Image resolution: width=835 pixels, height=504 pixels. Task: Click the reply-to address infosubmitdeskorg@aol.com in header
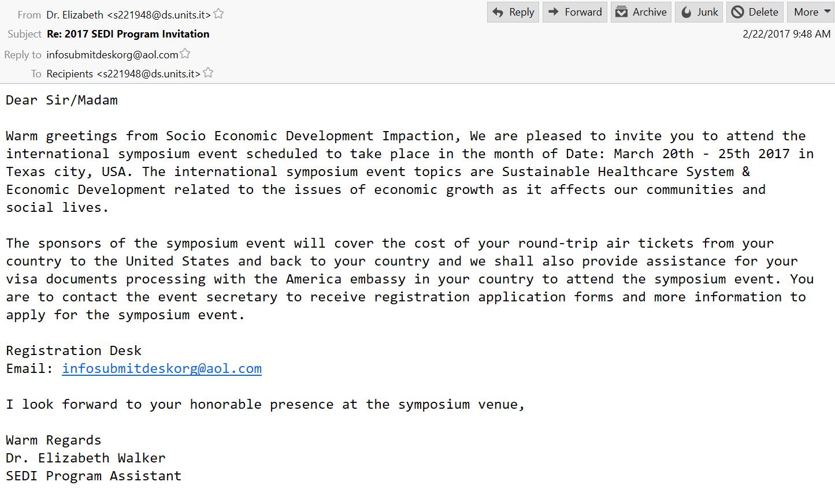(112, 55)
